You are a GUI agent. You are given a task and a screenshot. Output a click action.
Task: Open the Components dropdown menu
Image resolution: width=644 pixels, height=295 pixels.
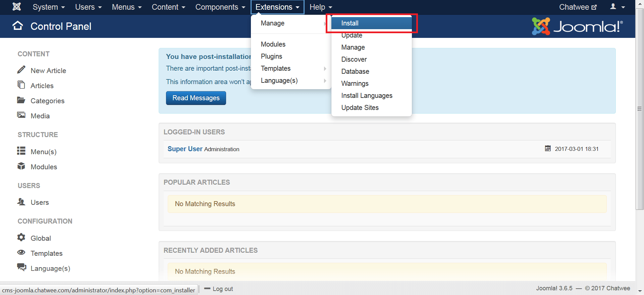[220, 7]
